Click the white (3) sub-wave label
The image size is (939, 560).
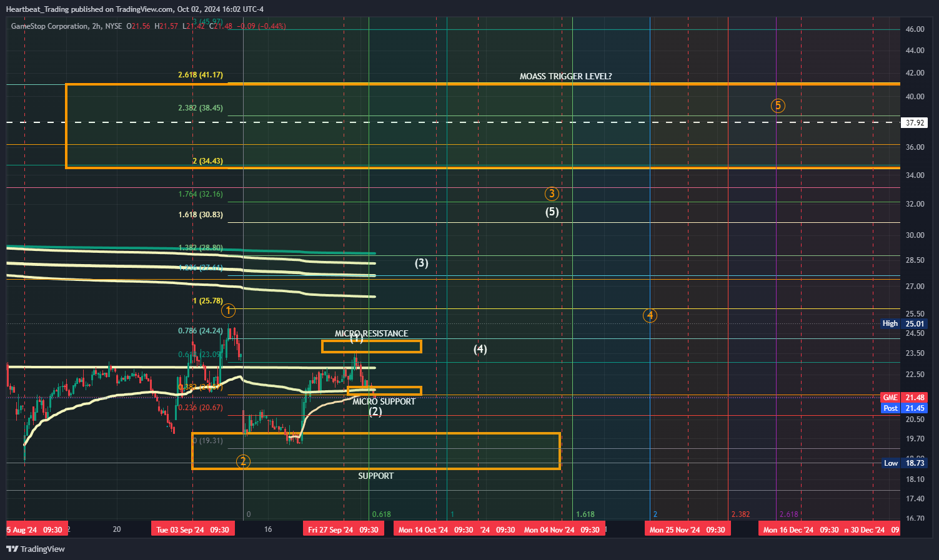pyautogui.click(x=422, y=263)
